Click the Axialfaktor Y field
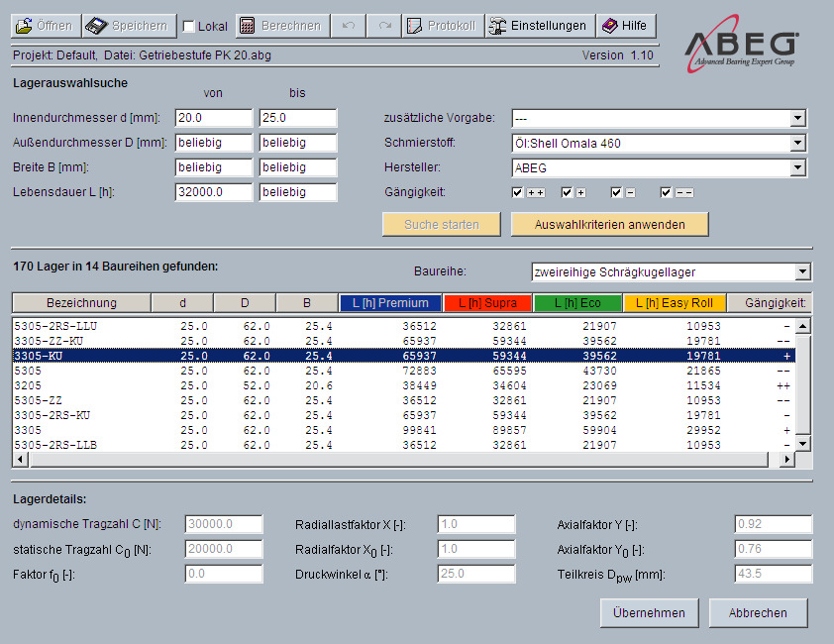 pos(774,524)
